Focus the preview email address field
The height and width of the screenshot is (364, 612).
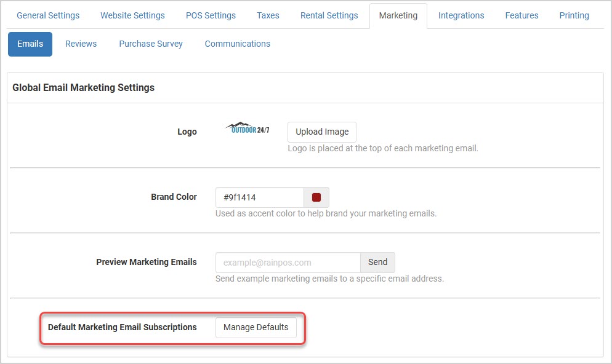tap(288, 263)
